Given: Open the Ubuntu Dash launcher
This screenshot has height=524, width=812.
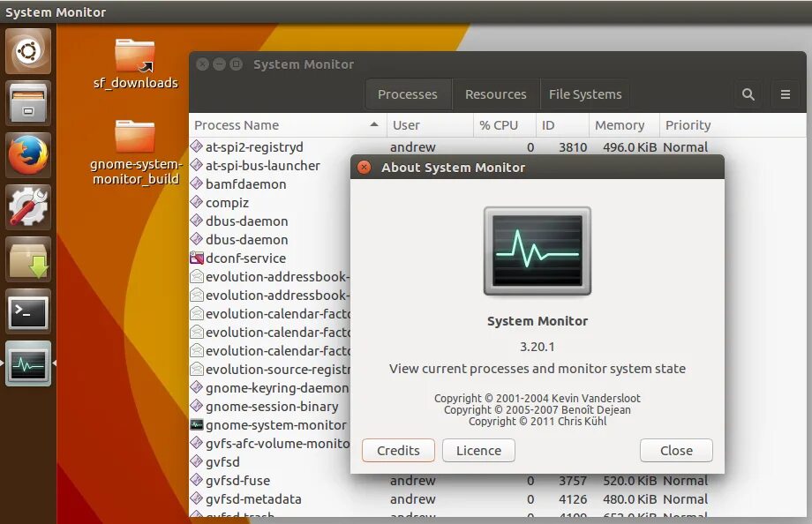Looking at the screenshot, I should (x=28, y=51).
